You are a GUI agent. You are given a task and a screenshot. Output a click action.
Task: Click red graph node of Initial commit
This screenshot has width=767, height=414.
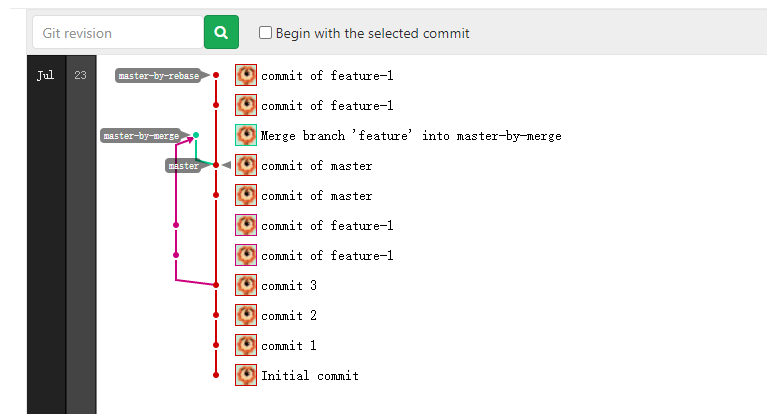[216, 375]
